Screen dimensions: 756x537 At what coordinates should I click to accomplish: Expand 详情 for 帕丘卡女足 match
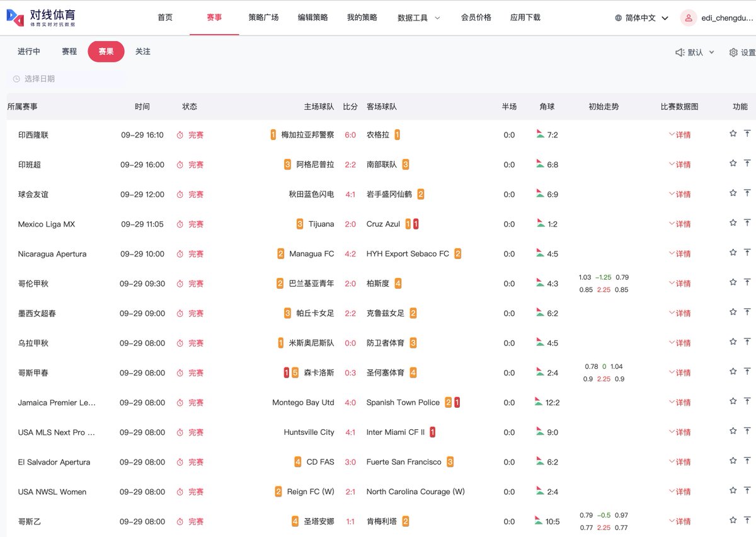[x=680, y=313]
